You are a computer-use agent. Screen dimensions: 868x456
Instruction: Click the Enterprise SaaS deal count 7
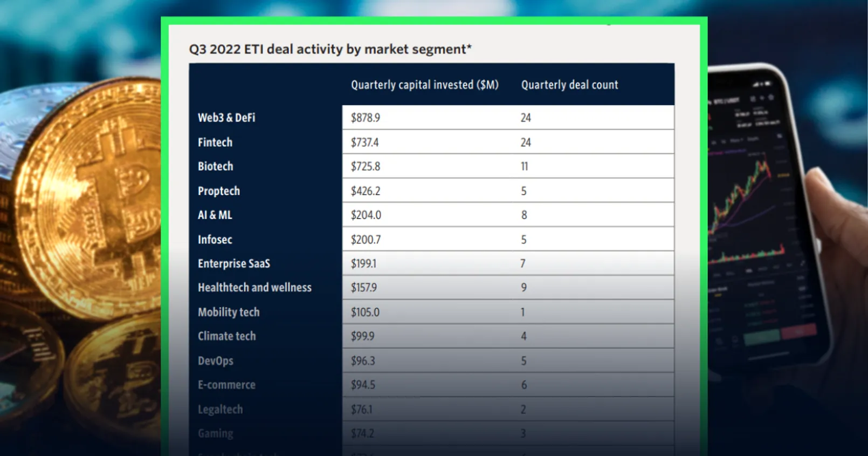pos(523,263)
